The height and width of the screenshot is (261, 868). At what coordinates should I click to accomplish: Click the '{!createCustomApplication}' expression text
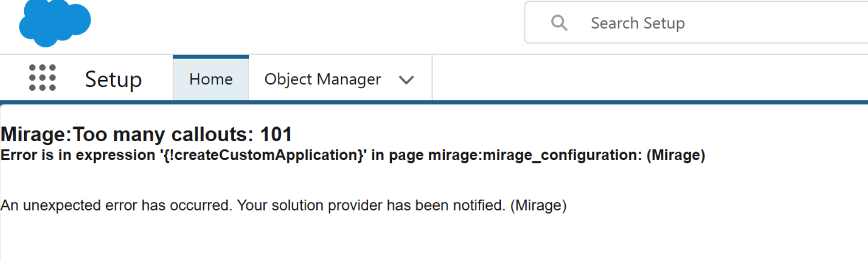click(x=263, y=155)
